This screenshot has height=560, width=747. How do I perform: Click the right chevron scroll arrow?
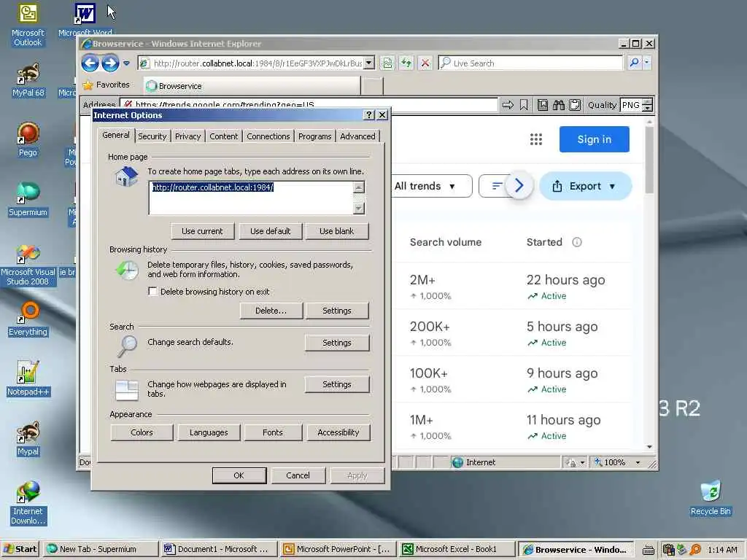click(519, 186)
